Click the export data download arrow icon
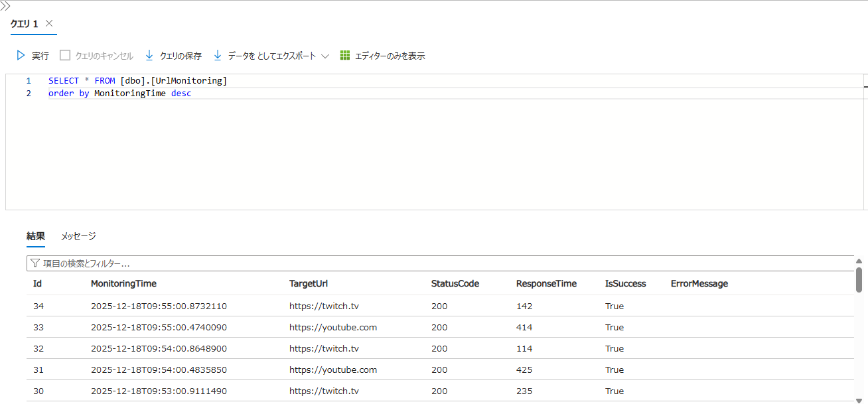This screenshot has height=404, width=868. (x=218, y=56)
